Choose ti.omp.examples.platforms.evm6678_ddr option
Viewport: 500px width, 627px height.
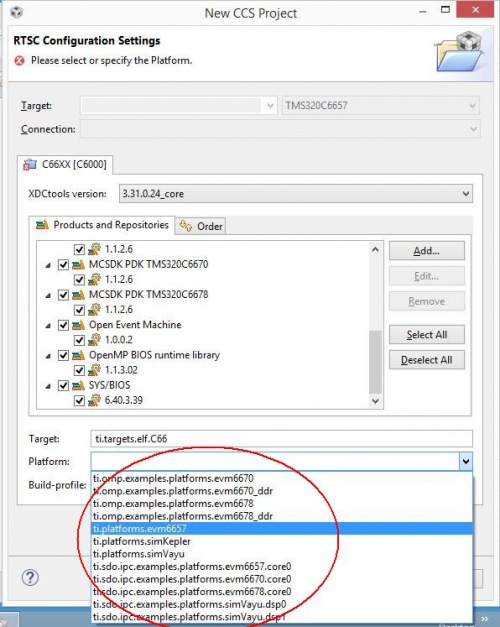tap(282, 516)
